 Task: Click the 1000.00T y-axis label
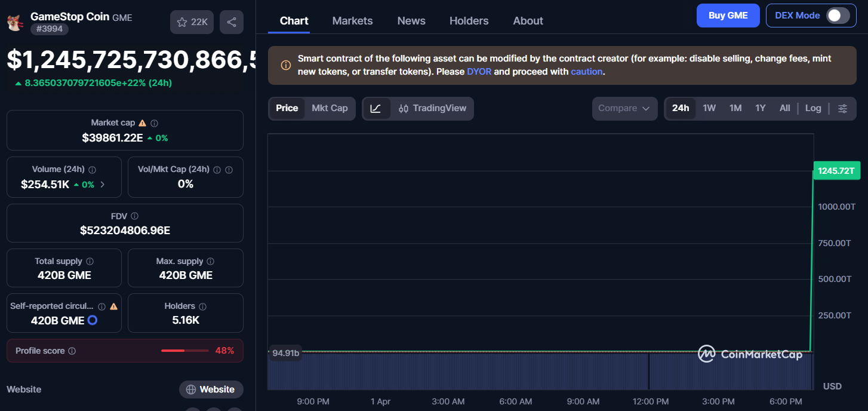[x=837, y=207]
